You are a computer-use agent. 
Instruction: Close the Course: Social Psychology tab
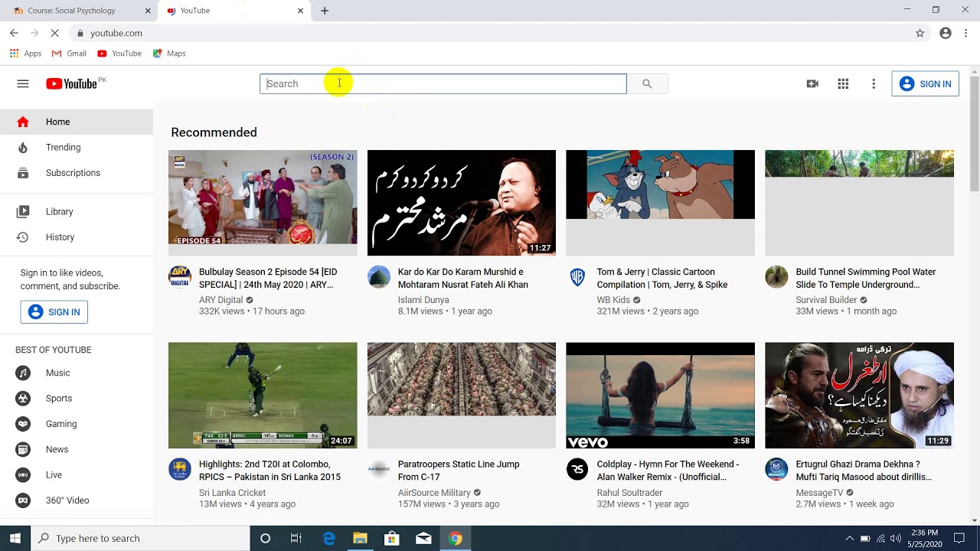click(148, 11)
